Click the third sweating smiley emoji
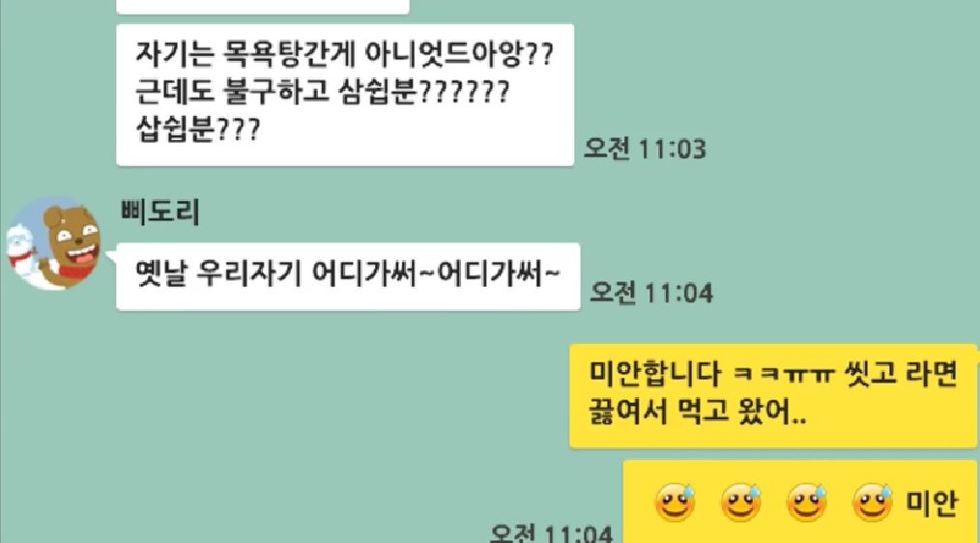 pyautogui.click(x=807, y=501)
